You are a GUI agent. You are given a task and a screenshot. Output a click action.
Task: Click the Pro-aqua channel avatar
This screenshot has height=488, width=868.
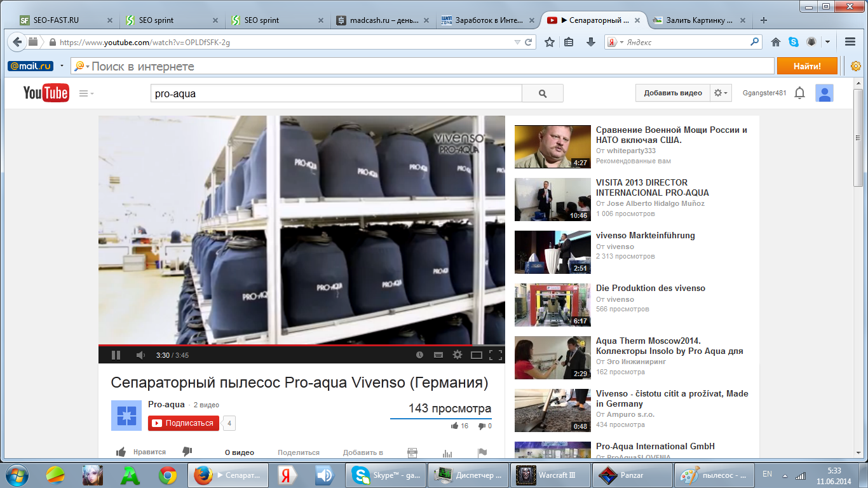[126, 416]
